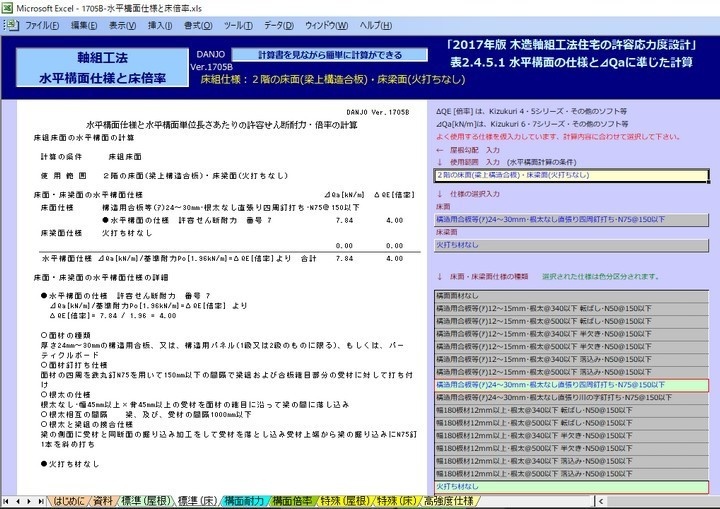The width and height of the screenshot is (720, 509).
Task: Select highlighted 構造用合板24~30mm 四周釘打ち list row
Action: pos(571,385)
